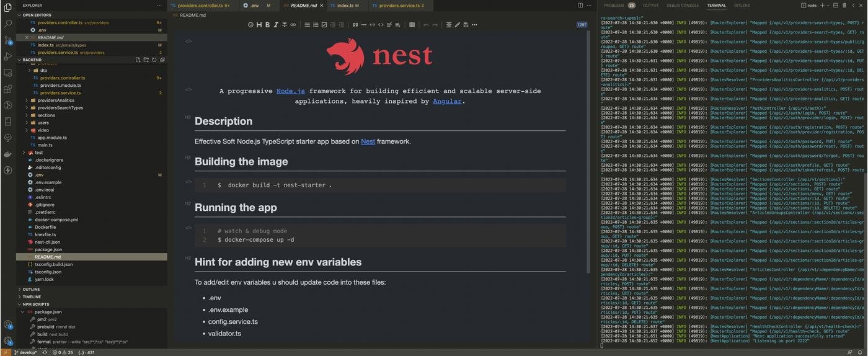The image size is (868, 356).
Task: Toggle strikethrough formatting in markdown toolbar
Action: [x=284, y=25]
